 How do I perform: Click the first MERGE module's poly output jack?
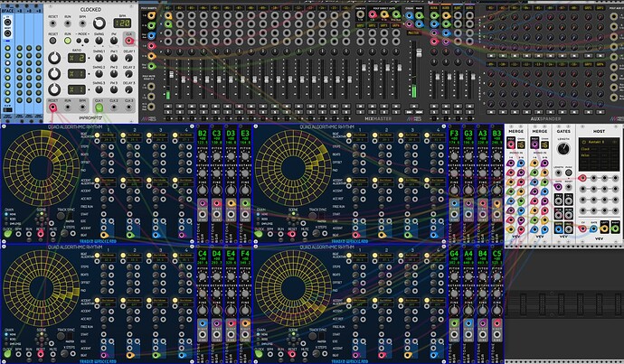pyautogui.click(x=511, y=145)
